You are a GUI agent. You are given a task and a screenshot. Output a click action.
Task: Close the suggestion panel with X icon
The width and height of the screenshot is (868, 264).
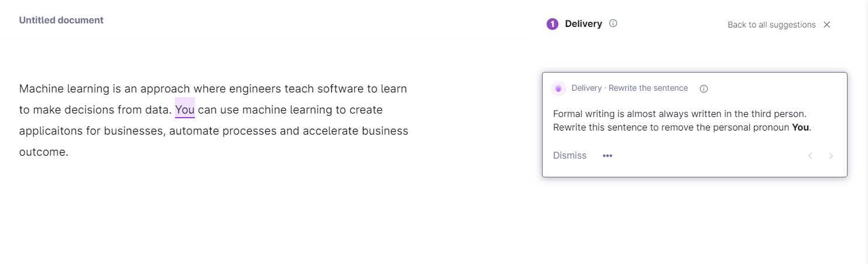pos(827,25)
